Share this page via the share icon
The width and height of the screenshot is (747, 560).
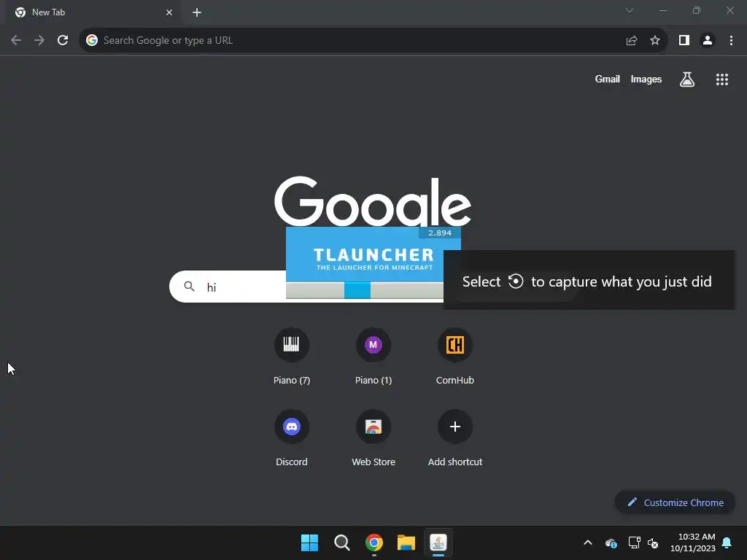point(632,41)
